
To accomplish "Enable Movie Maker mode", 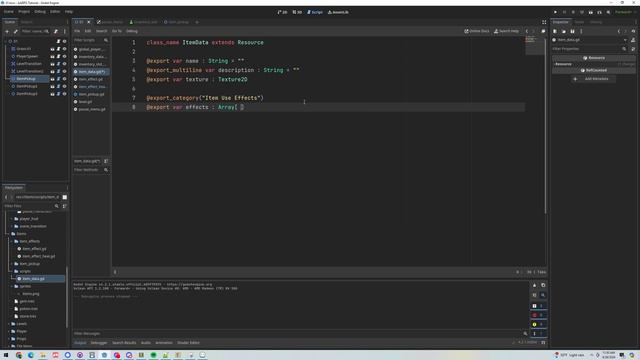I will [608, 12].
